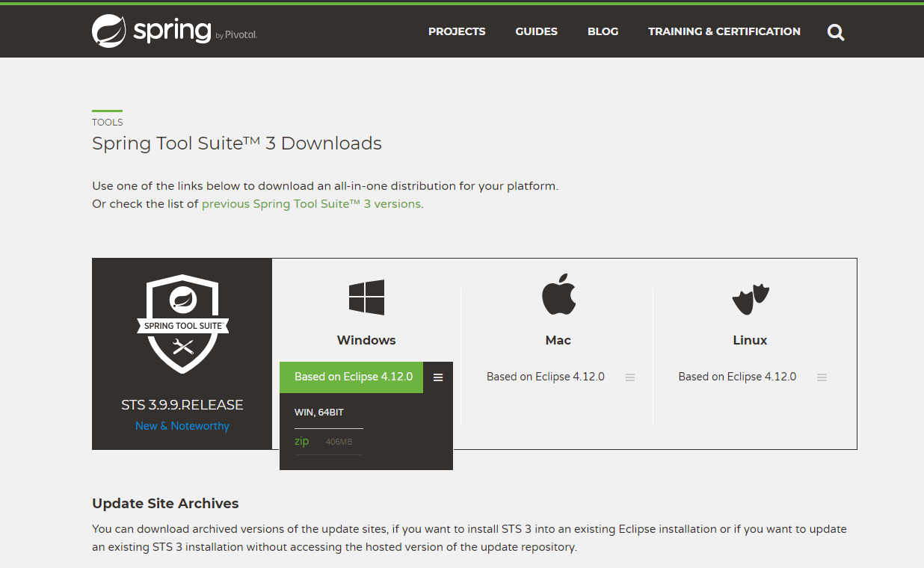The width and height of the screenshot is (924, 568).
Task: Click the Spring Tool Suite shield badge
Action: (x=182, y=324)
